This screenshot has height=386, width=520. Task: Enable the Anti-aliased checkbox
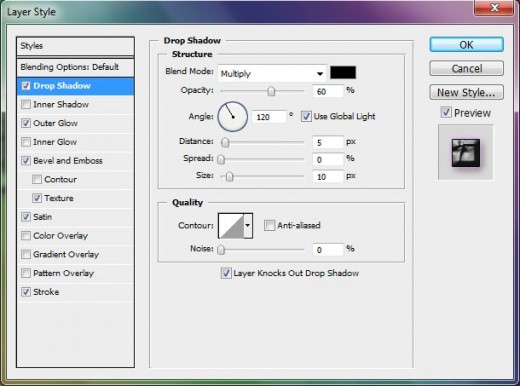tap(269, 225)
